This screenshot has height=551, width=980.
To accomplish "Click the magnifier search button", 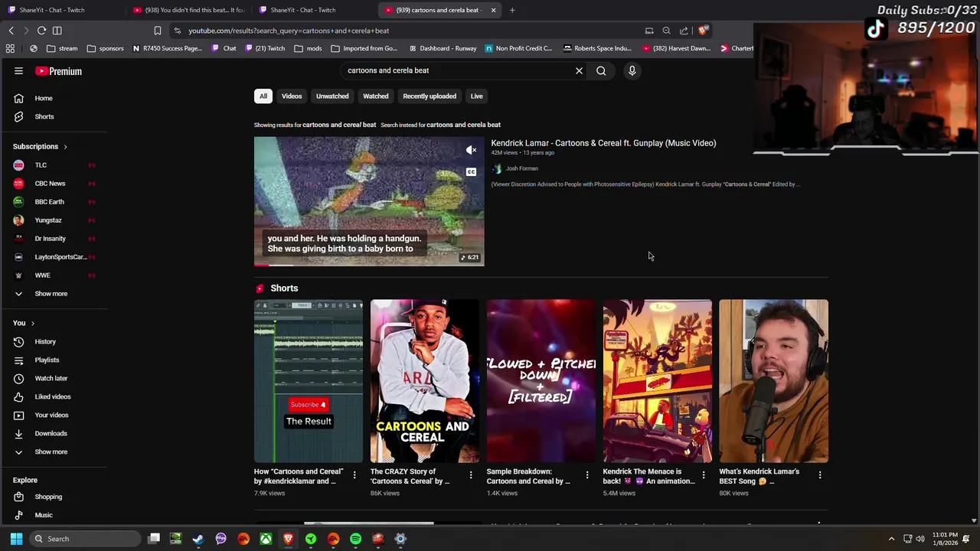I will pyautogui.click(x=601, y=70).
